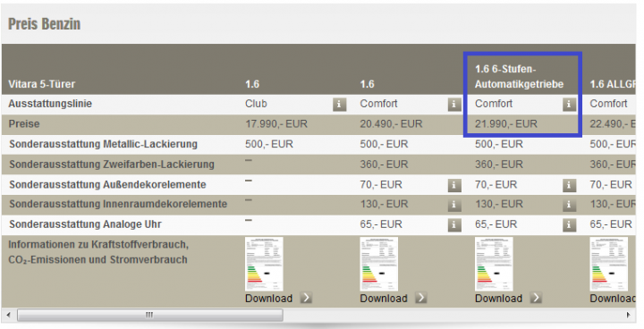Open info icon beside 1.6 Comfort trim line

[x=454, y=105]
